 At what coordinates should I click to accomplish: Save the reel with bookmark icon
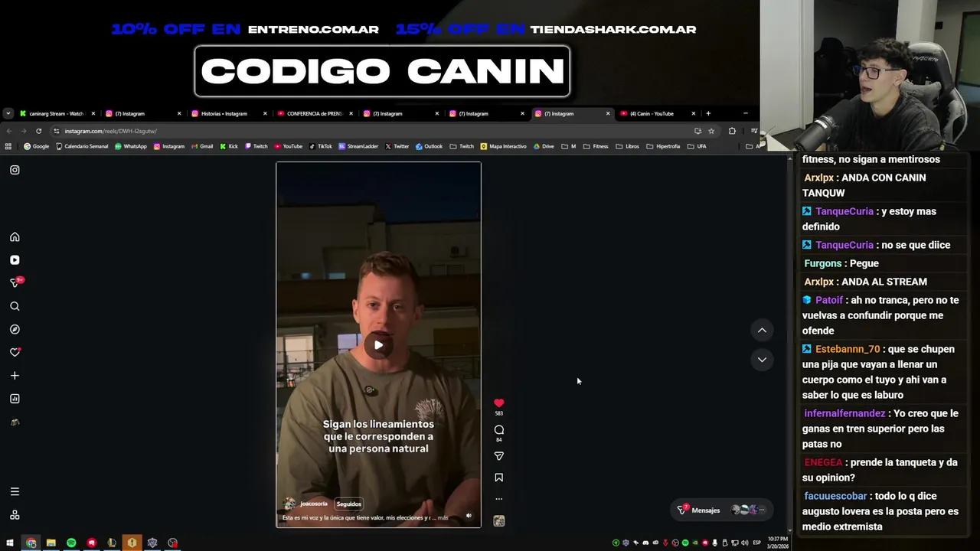click(x=498, y=478)
